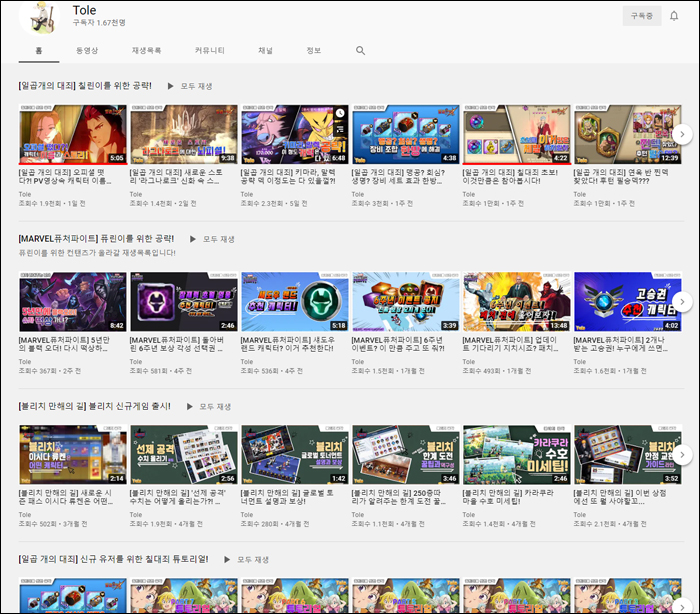Click 모두 재생 for 칠대죄 튜토리얼 playlist
700x614 pixels.
[253, 560]
